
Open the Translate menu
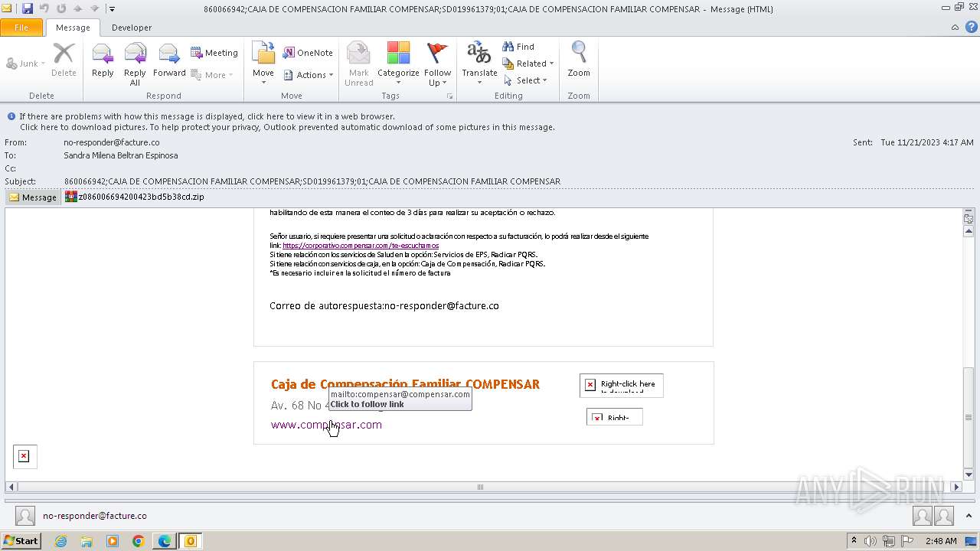point(479,64)
